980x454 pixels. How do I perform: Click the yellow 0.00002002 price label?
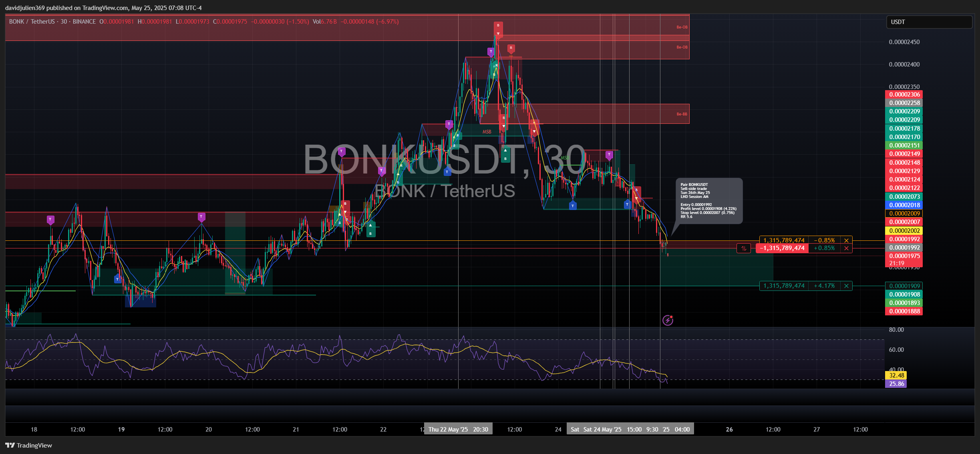tap(904, 231)
